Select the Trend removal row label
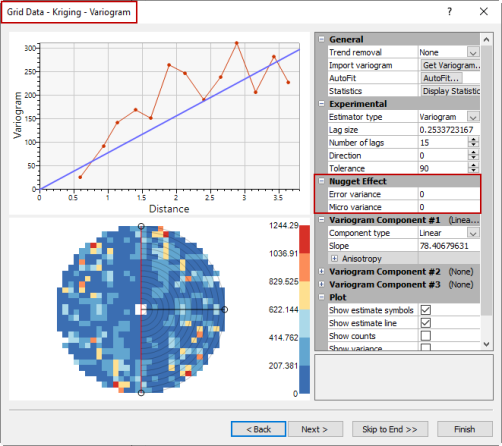This screenshot has height=446, width=502. tap(355, 52)
